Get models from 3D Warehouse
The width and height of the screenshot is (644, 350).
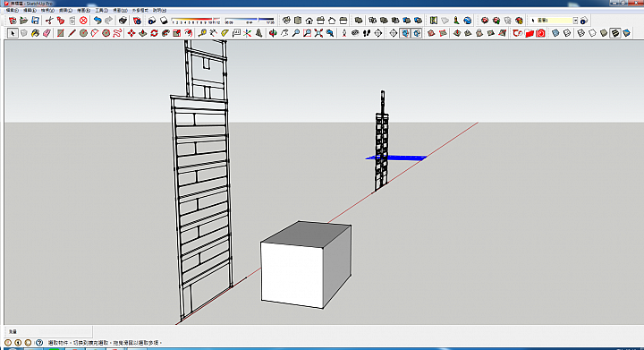(x=485, y=20)
